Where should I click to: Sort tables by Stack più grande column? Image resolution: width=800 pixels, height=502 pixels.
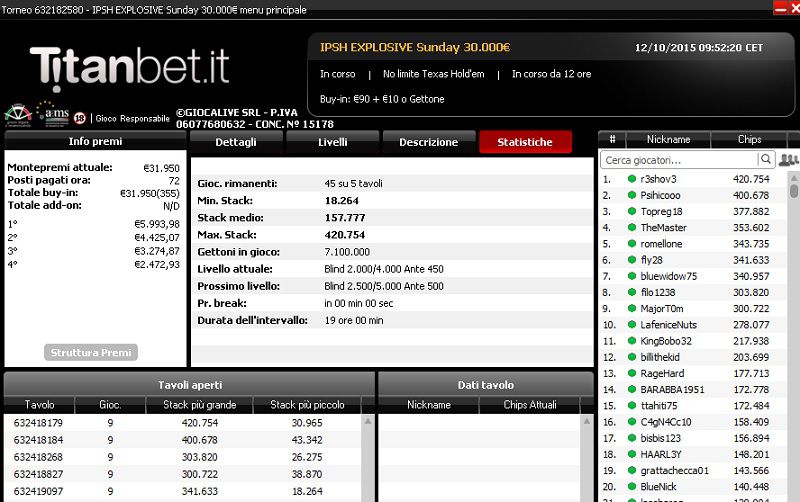(199, 405)
